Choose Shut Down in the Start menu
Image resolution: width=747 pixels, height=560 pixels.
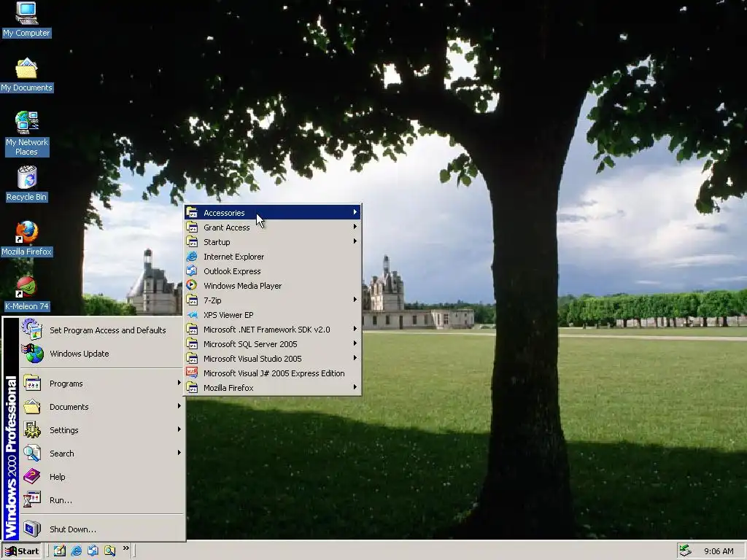(101, 529)
